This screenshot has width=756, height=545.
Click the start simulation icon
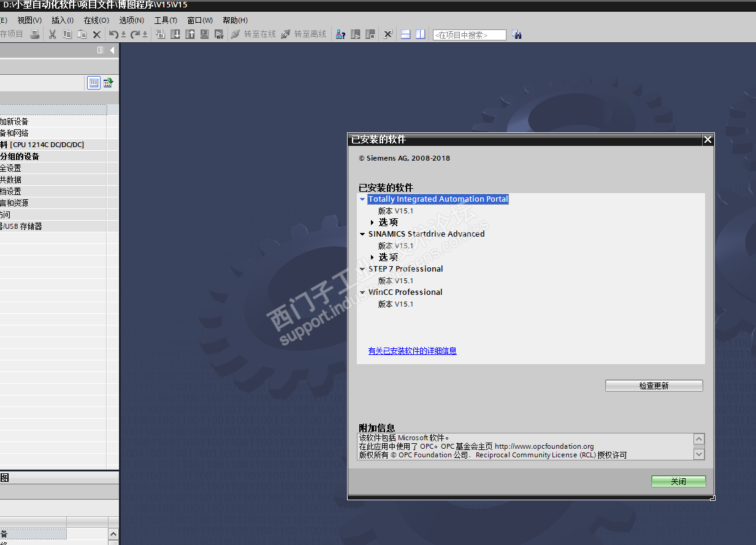coord(205,34)
